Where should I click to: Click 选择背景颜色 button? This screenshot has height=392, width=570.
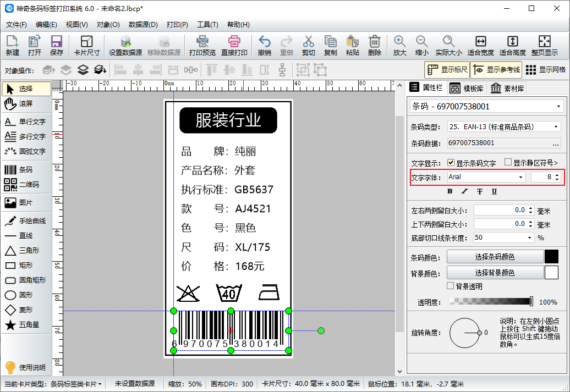tap(495, 273)
